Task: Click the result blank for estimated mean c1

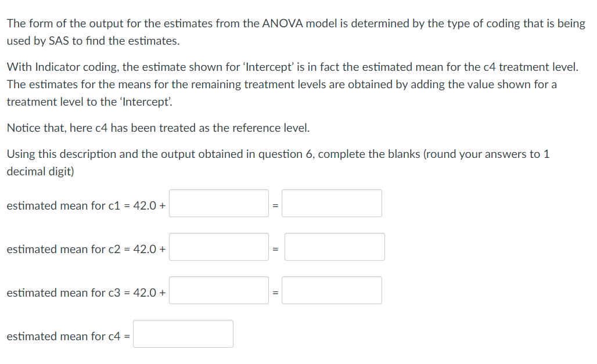Action: (x=331, y=203)
